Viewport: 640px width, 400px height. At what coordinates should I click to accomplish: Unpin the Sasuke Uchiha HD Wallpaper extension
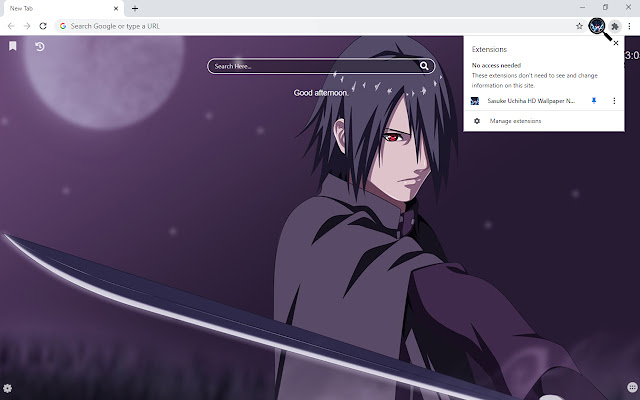click(x=594, y=100)
